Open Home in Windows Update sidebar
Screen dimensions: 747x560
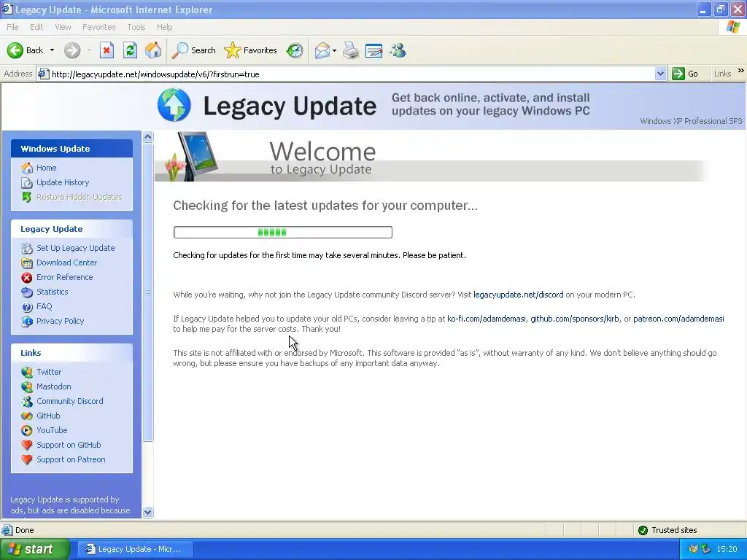click(46, 168)
